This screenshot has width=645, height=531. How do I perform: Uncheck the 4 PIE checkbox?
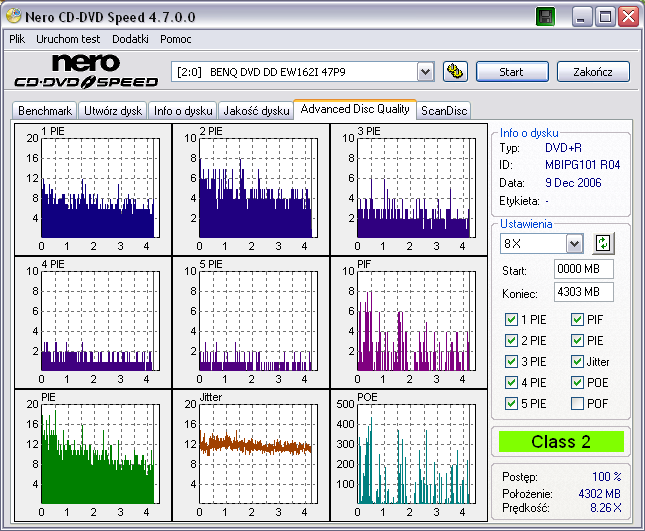(511, 383)
